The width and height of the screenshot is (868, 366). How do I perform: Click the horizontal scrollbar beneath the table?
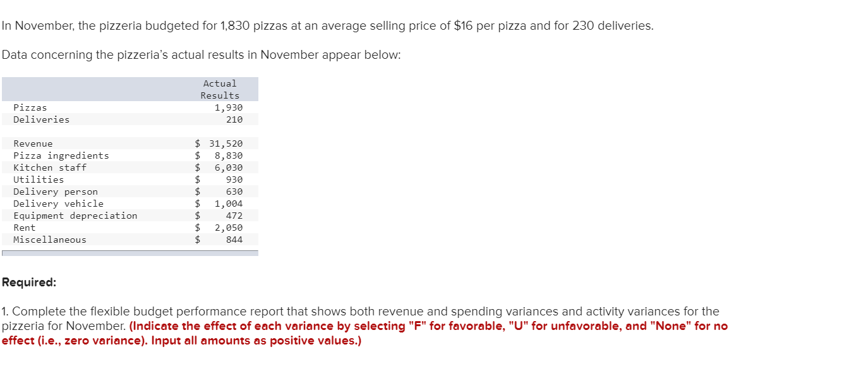coord(130,253)
